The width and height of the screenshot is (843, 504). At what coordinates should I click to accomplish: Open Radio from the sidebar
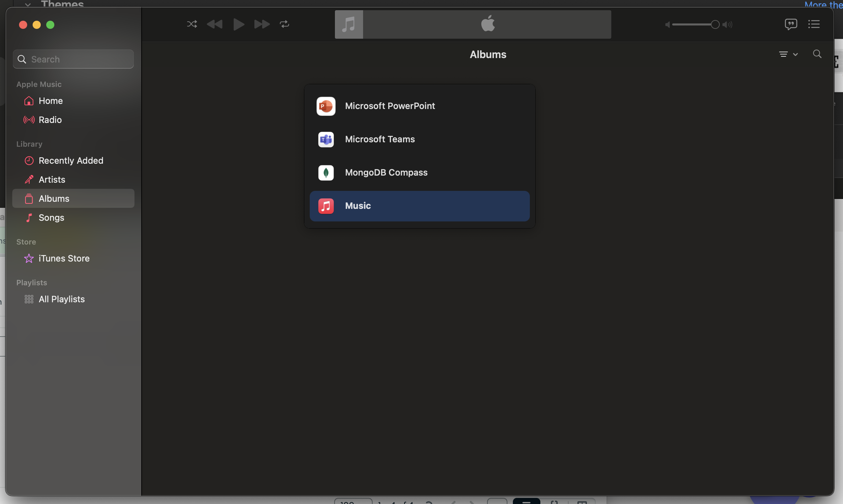pyautogui.click(x=50, y=120)
